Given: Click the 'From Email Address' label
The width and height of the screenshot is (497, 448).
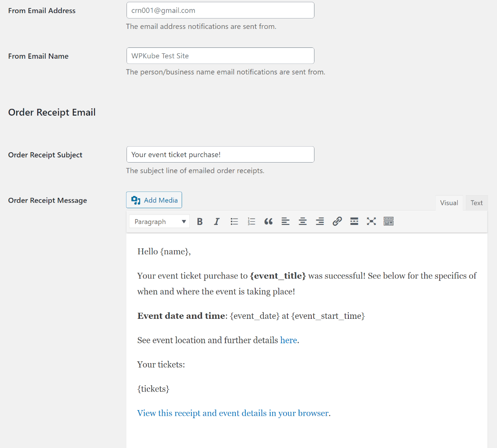Looking at the screenshot, I should click(42, 11).
